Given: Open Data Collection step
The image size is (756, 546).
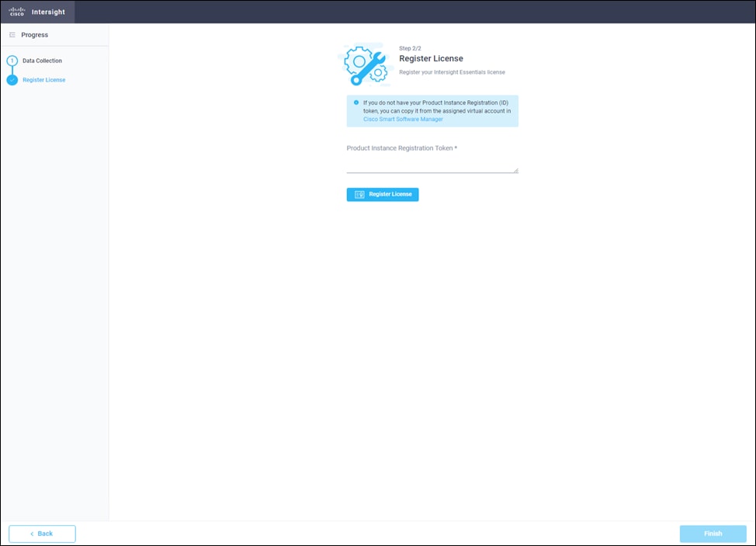Looking at the screenshot, I should (x=43, y=61).
